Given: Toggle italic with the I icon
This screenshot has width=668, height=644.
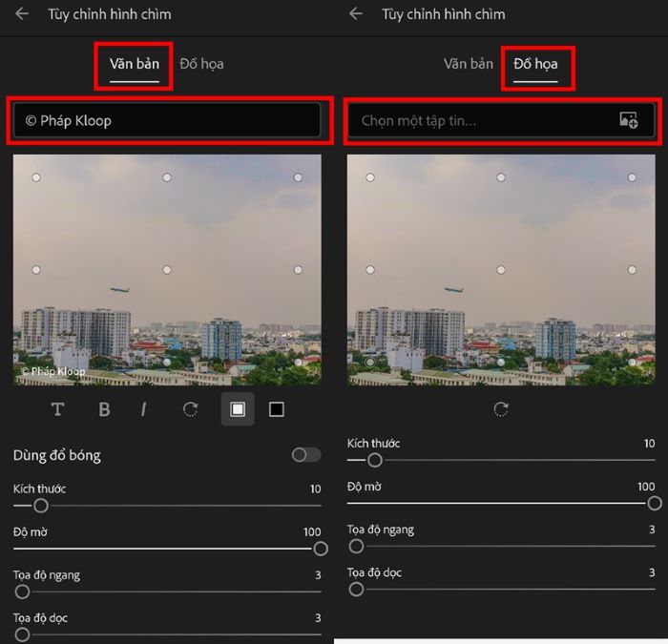Looking at the screenshot, I should pyautogui.click(x=143, y=409).
